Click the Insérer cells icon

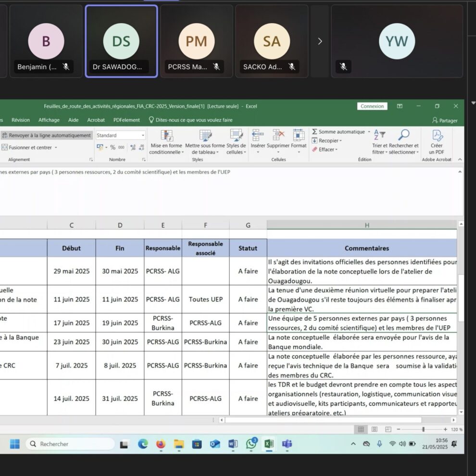(x=258, y=136)
